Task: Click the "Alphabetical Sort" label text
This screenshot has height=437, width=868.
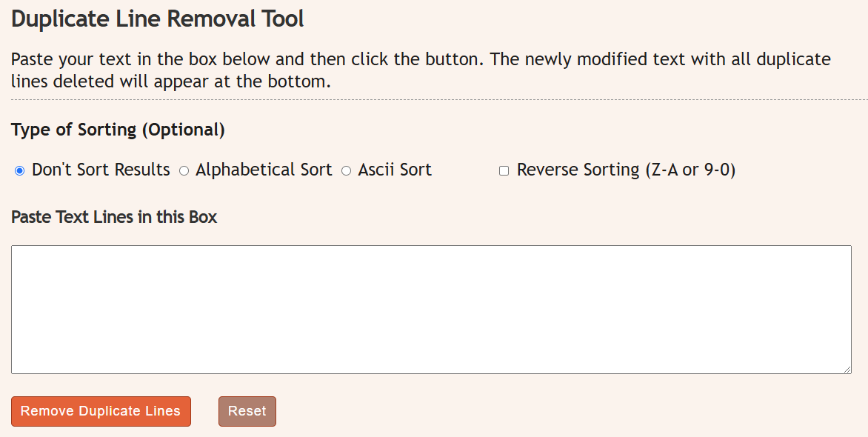Action: click(x=264, y=170)
